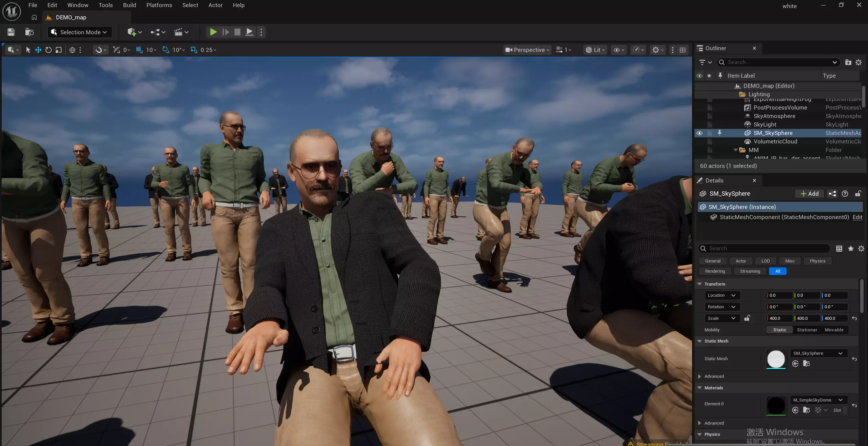The height and width of the screenshot is (446, 868).
Task: Click the Browse to SM_SkySphere asset icon
Action: point(807,364)
